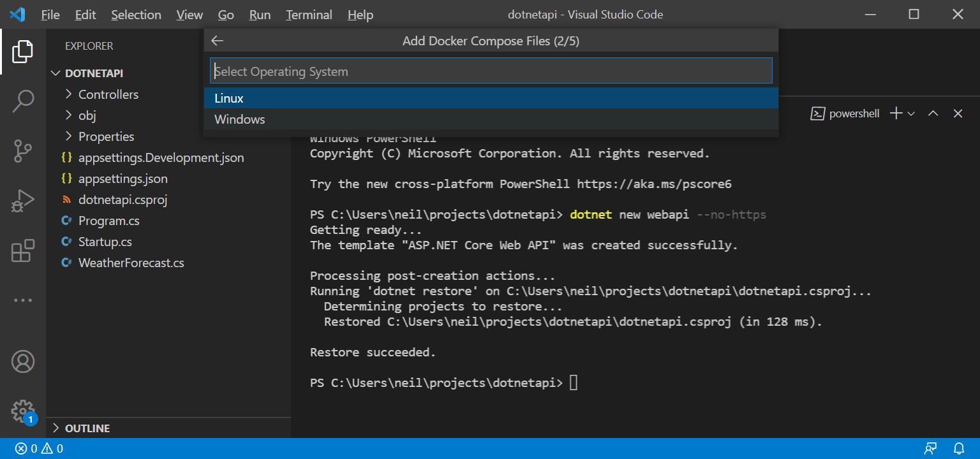The width and height of the screenshot is (980, 459).
Task: Expand the Controllers folder
Action: coord(108,94)
